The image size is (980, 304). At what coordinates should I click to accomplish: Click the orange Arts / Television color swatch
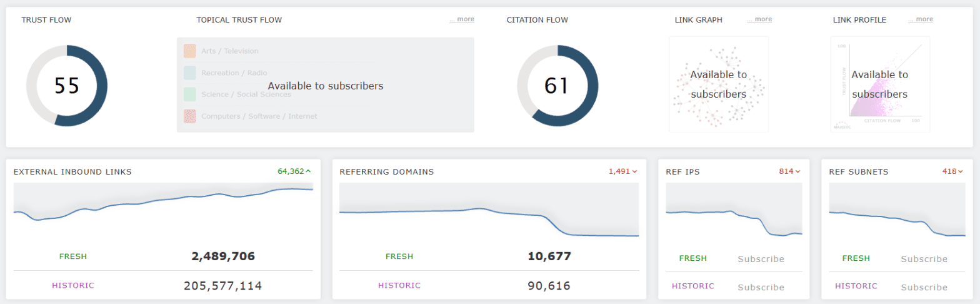click(x=190, y=51)
